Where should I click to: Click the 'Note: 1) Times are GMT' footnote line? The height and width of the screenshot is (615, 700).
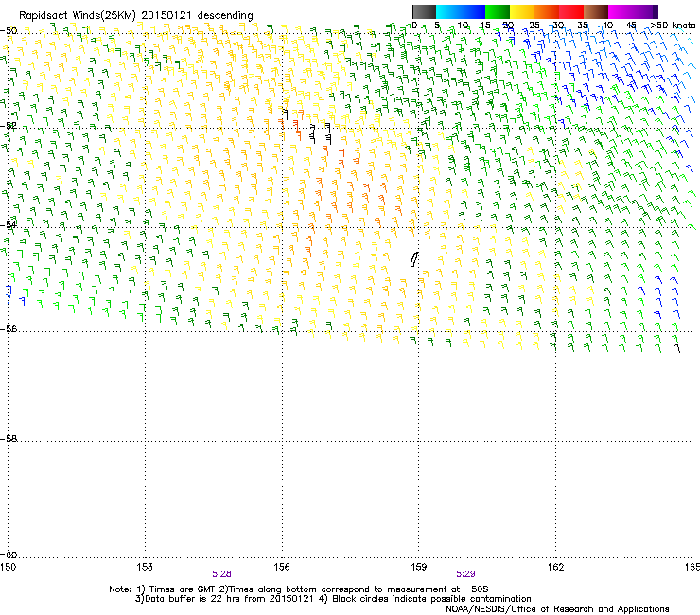299,589
